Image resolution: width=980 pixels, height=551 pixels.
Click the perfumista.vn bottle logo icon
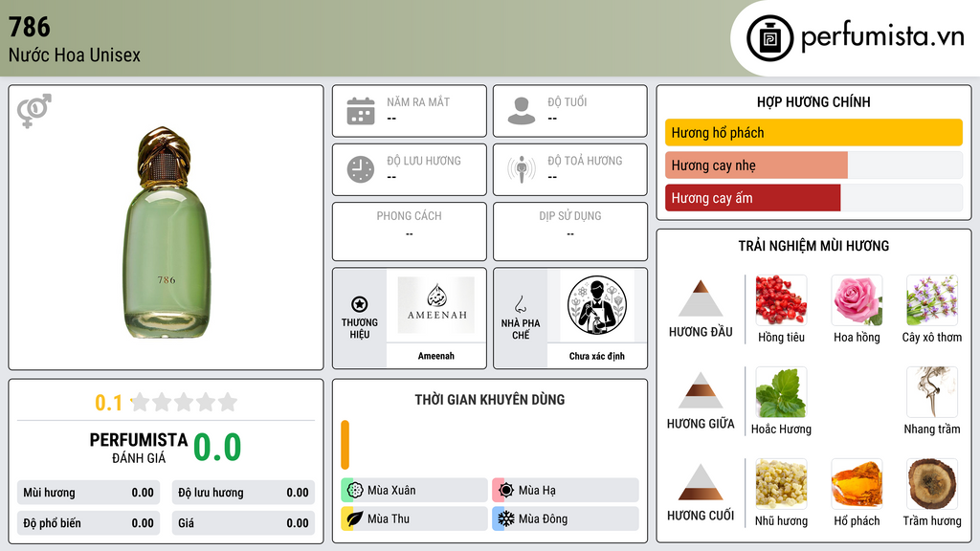(769, 38)
